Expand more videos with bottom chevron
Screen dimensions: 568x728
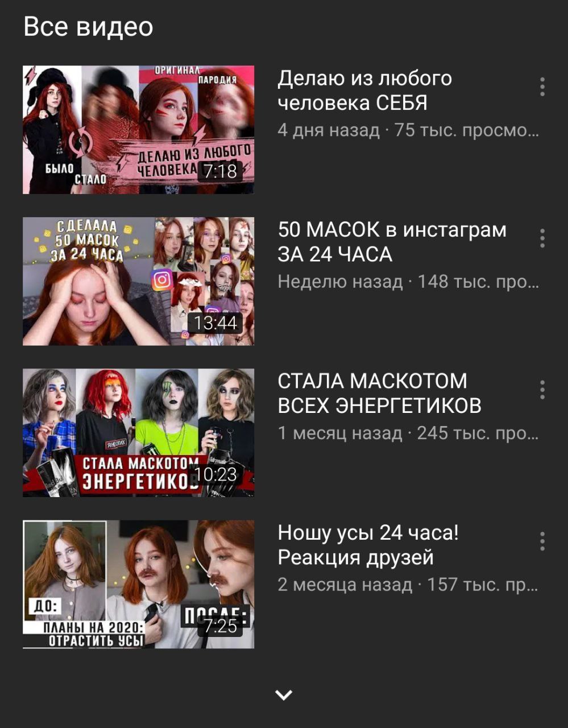(x=284, y=694)
